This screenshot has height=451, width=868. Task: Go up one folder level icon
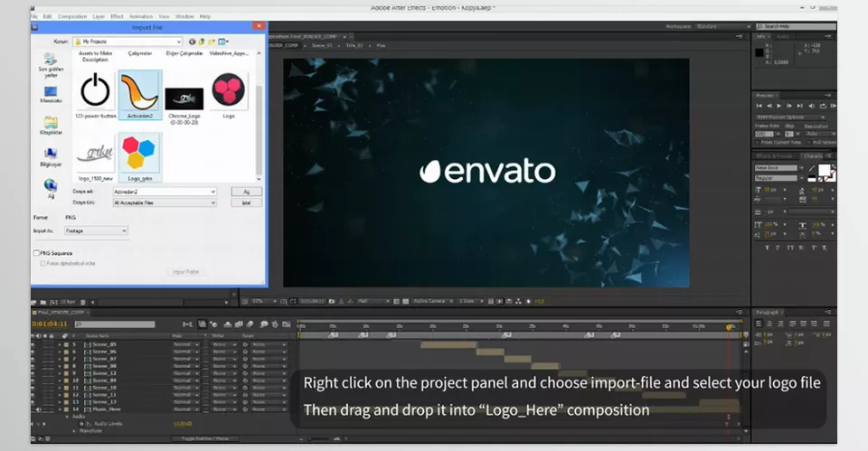[202, 42]
